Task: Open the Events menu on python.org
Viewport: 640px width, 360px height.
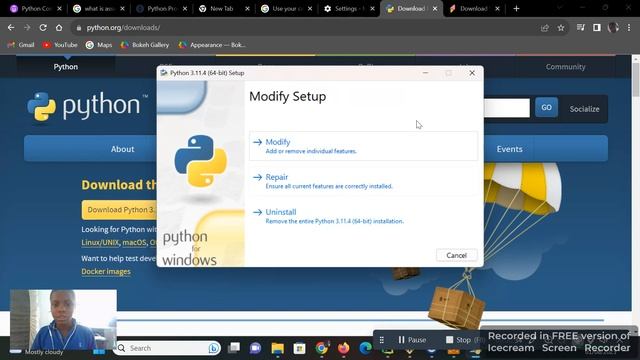Action: 509,149
